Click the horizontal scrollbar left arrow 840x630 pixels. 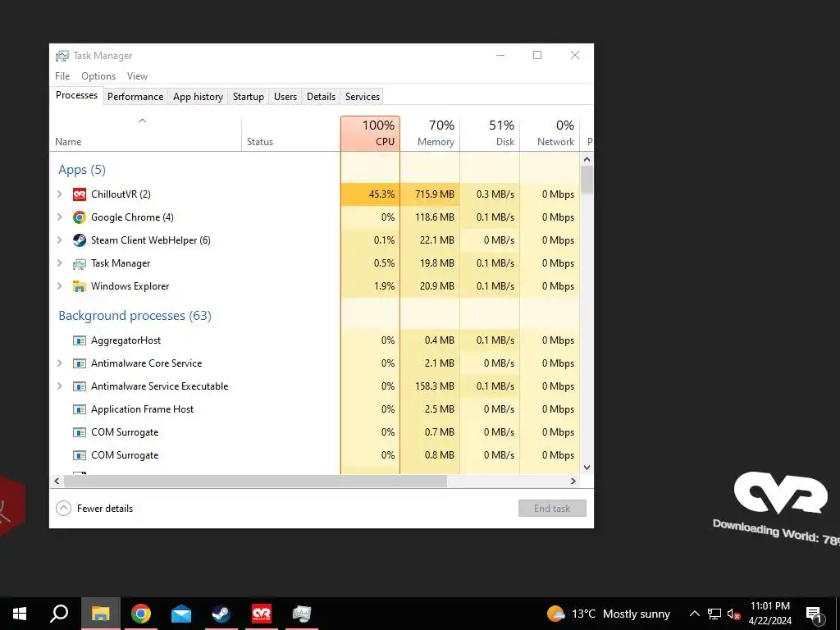(x=57, y=481)
